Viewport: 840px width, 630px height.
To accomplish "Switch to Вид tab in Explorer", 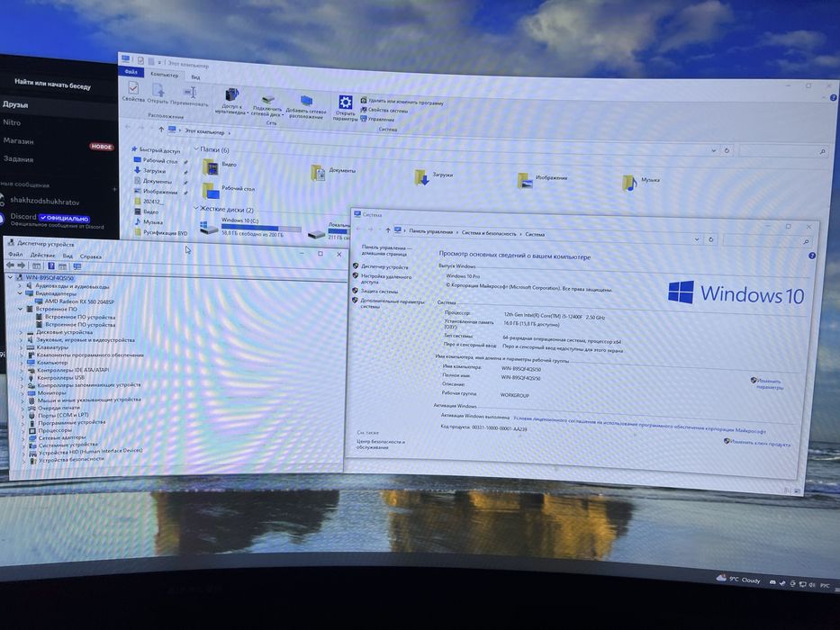I will click(x=195, y=77).
